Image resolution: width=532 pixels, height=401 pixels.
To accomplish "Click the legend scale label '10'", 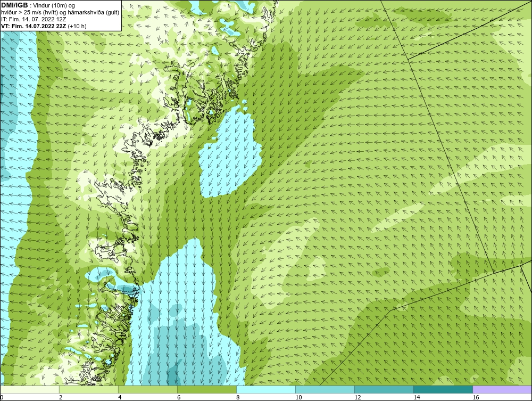I will tap(298, 397).
